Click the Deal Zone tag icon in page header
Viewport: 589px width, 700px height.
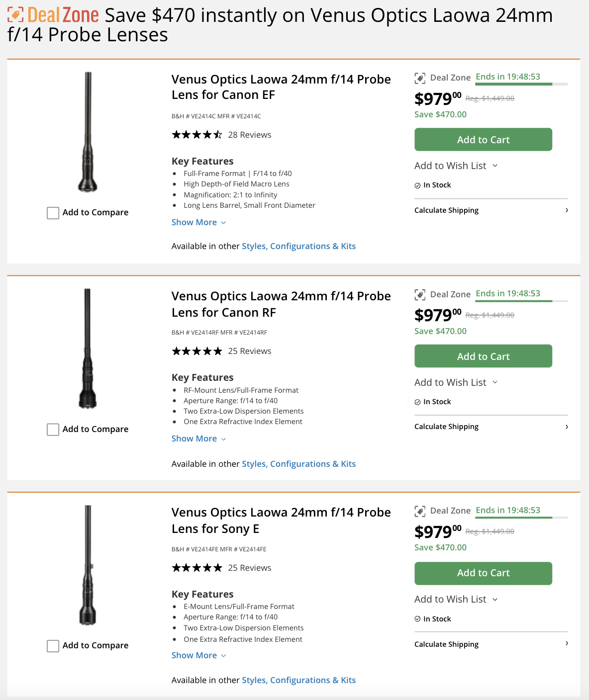pyautogui.click(x=15, y=15)
